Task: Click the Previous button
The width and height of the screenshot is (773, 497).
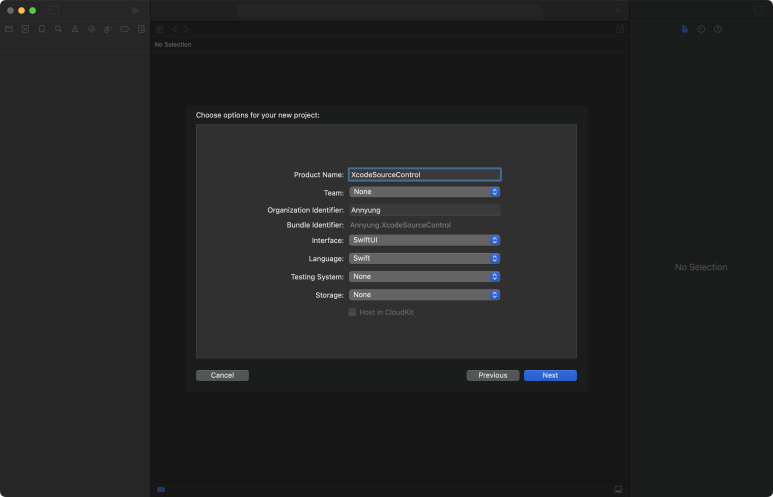Action: tap(492, 375)
